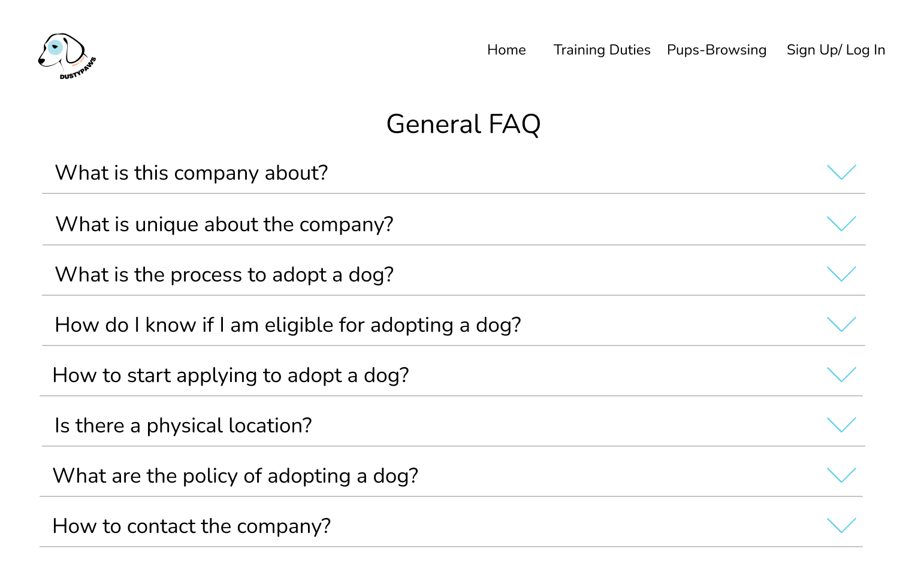
Task: Expand chevron for 'What is this company about?'
Action: (841, 172)
